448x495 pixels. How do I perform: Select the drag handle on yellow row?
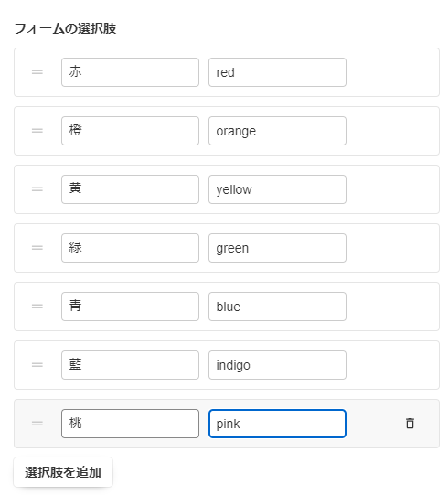pos(37,189)
